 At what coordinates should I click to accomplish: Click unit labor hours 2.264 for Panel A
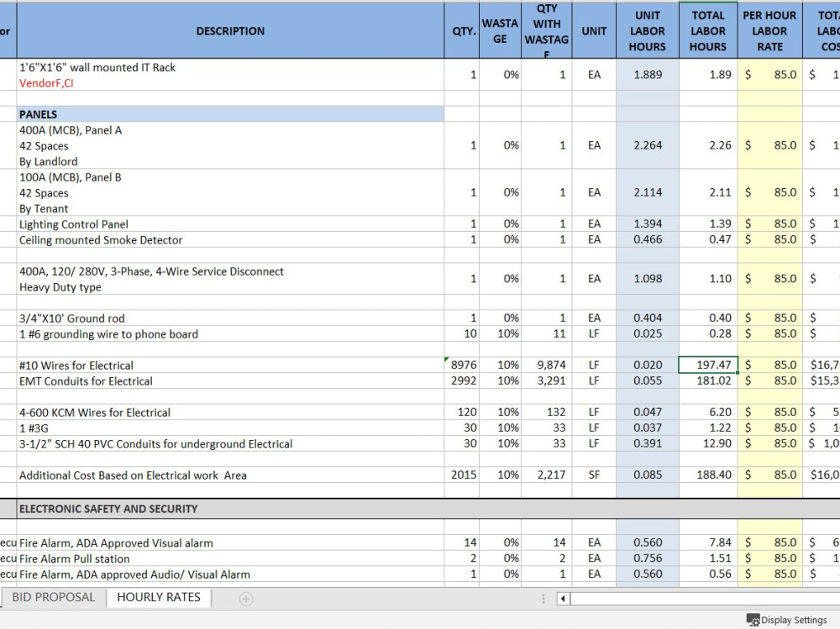click(647, 146)
